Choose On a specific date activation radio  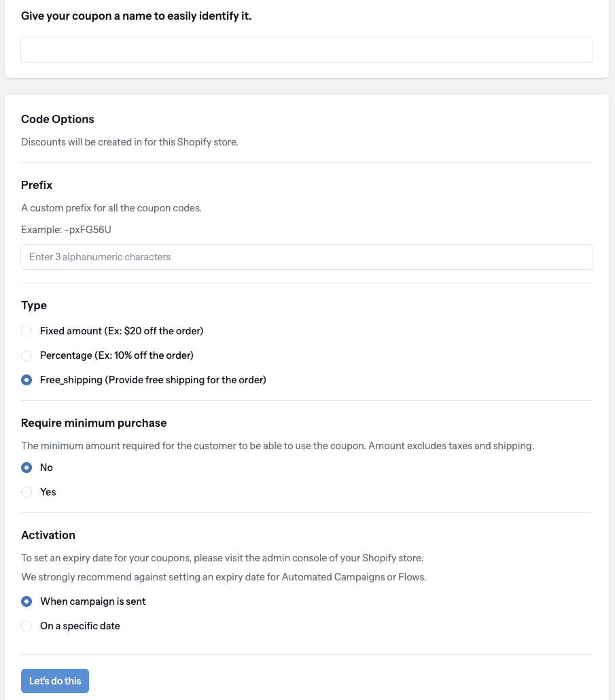coord(27,626)
